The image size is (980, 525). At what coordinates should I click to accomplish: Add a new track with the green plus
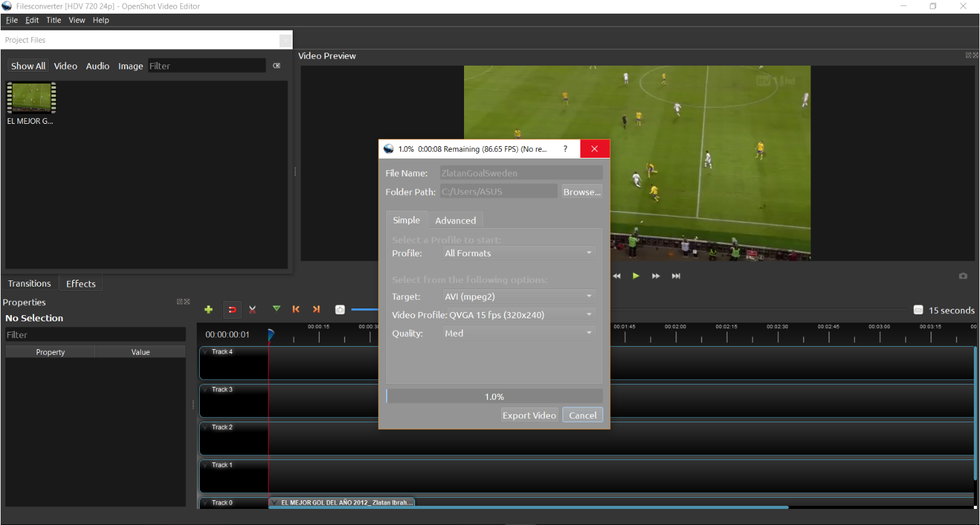[208, 310]
